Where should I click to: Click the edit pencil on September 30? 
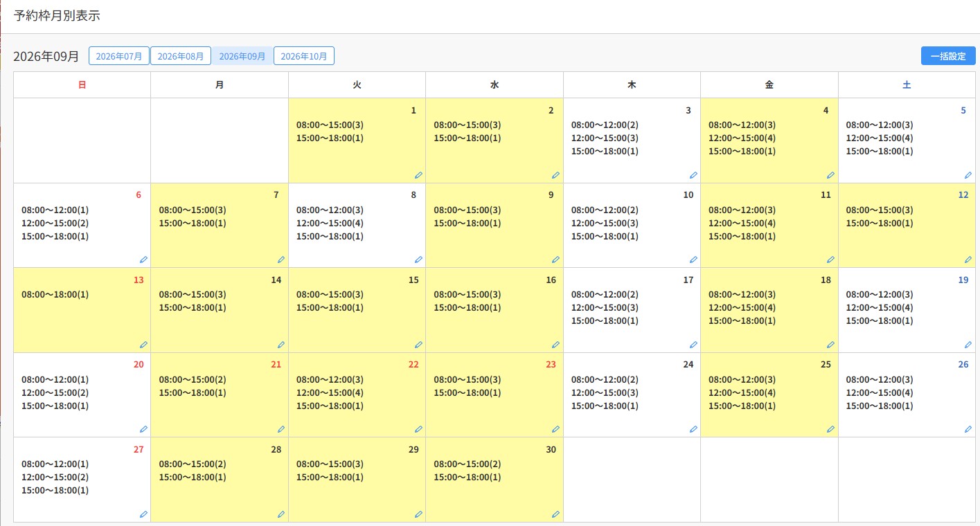555,514
